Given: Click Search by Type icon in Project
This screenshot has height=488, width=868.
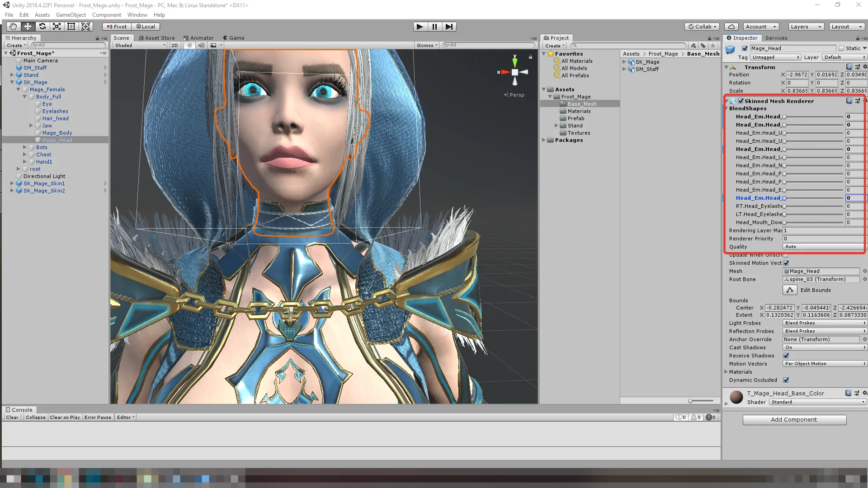Looking at the screenshot, I should (693, 46).
